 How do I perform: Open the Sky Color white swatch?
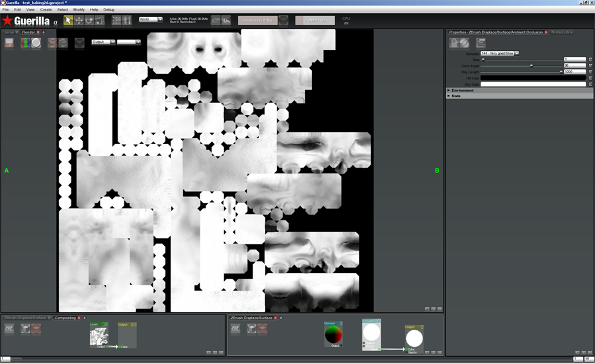click(x=533, y=84)
